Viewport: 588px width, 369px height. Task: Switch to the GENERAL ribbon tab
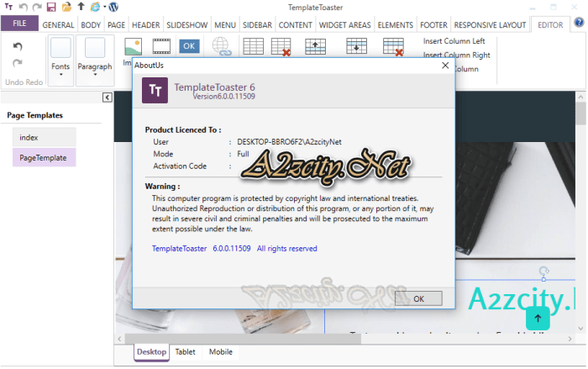pos(58,24)
